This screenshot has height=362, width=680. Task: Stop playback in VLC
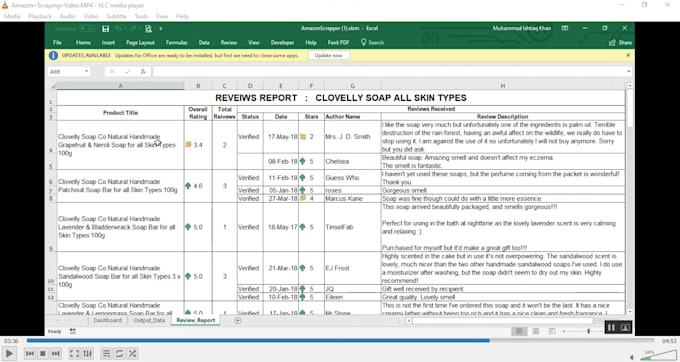coord(42,354)
